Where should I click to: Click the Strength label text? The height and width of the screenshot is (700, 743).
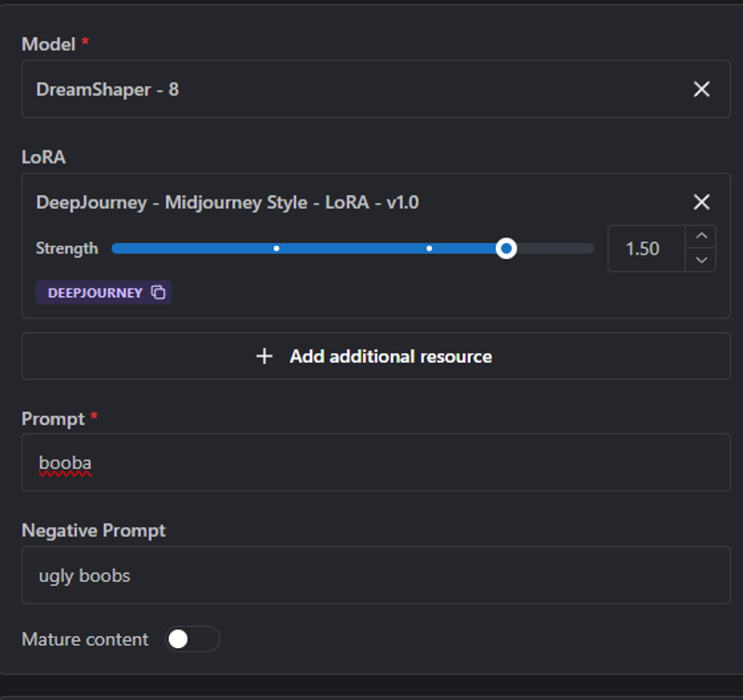tap(67, 249)
